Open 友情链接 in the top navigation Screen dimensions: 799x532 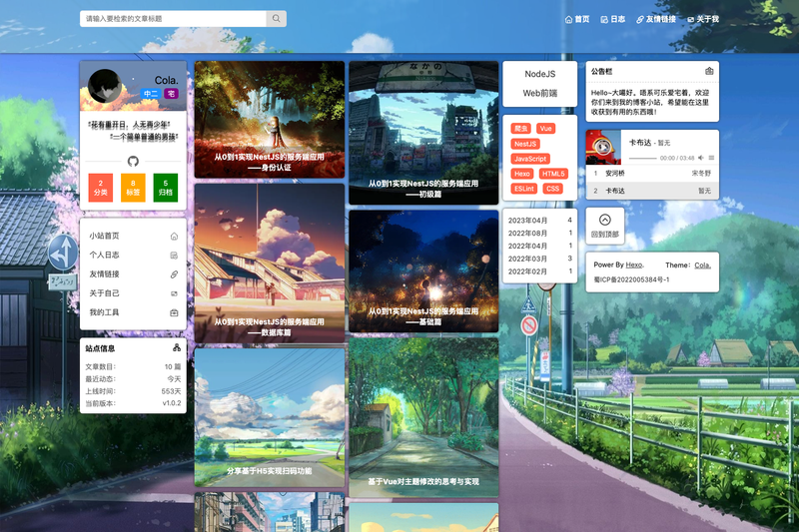656,19
